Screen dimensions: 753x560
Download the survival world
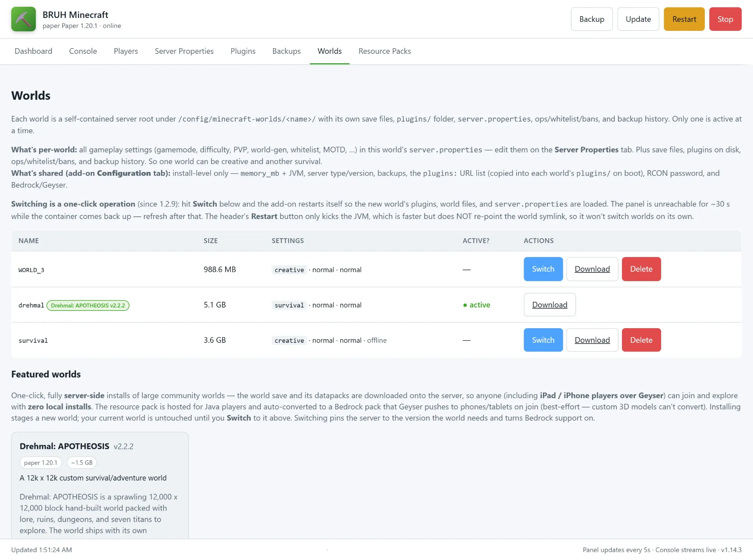tap(592, 340)
